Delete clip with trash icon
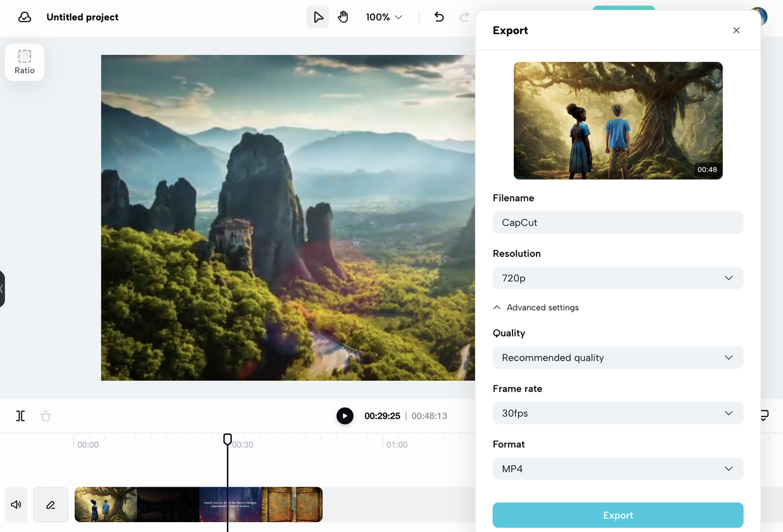This screenshot has height=532, width=783. [x=46, y=416]
